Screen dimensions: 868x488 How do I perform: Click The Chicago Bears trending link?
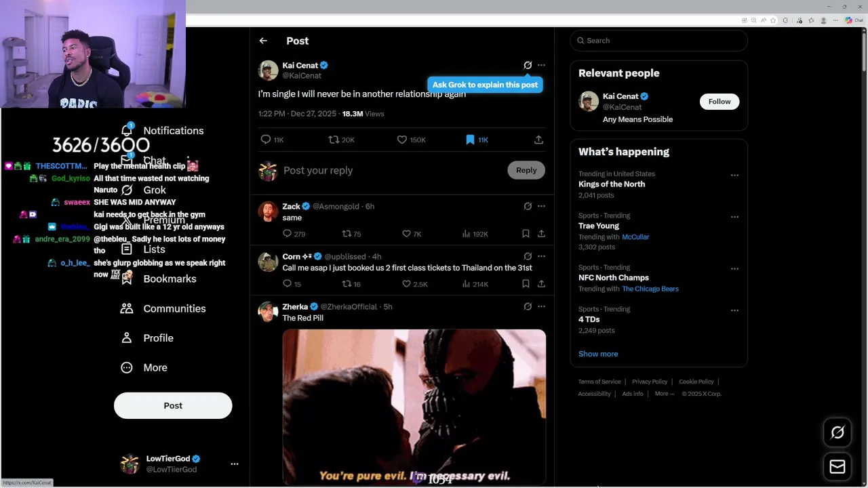pos(650,289)
